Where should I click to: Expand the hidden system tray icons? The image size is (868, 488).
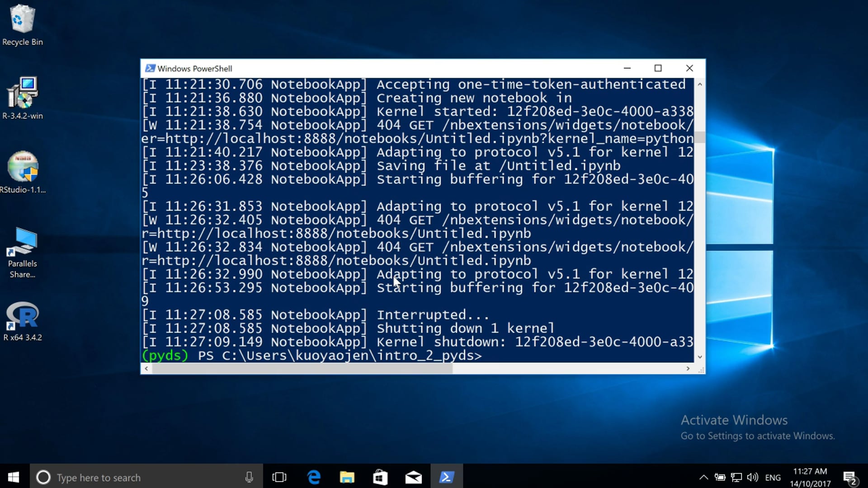coord(703,477)
